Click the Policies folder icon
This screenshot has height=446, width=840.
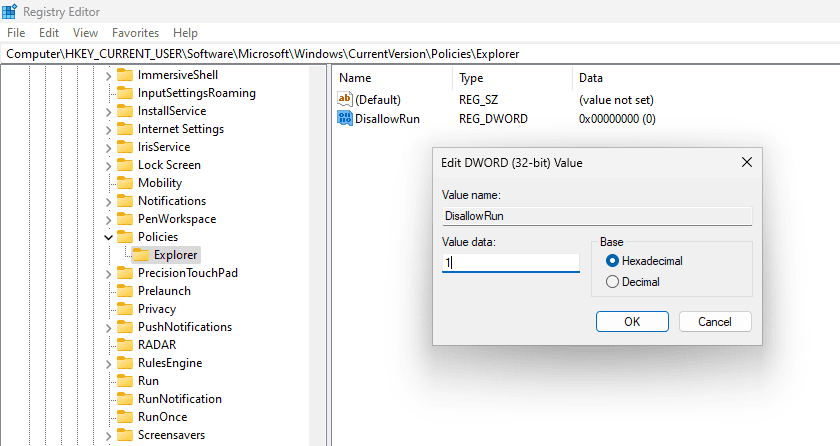click(125, 237)
